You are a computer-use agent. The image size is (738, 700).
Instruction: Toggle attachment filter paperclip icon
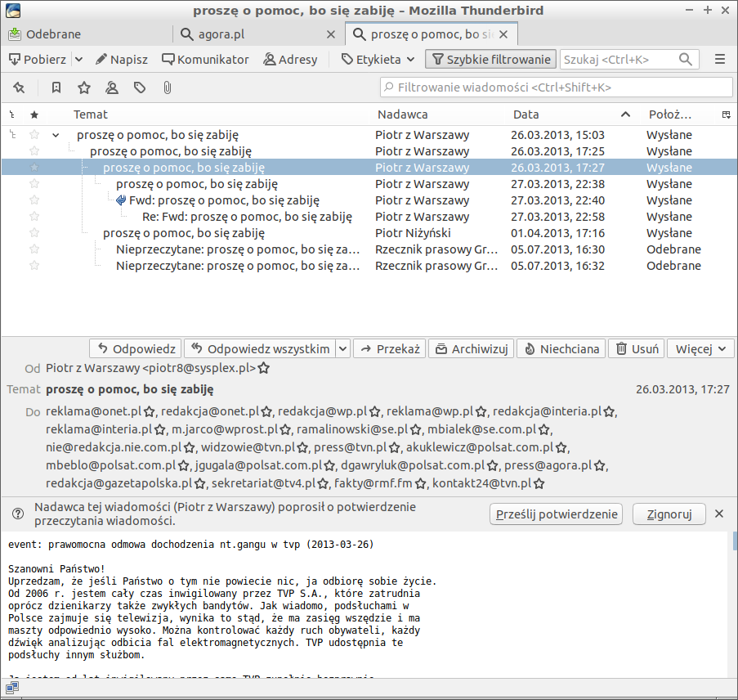[167, 87]
